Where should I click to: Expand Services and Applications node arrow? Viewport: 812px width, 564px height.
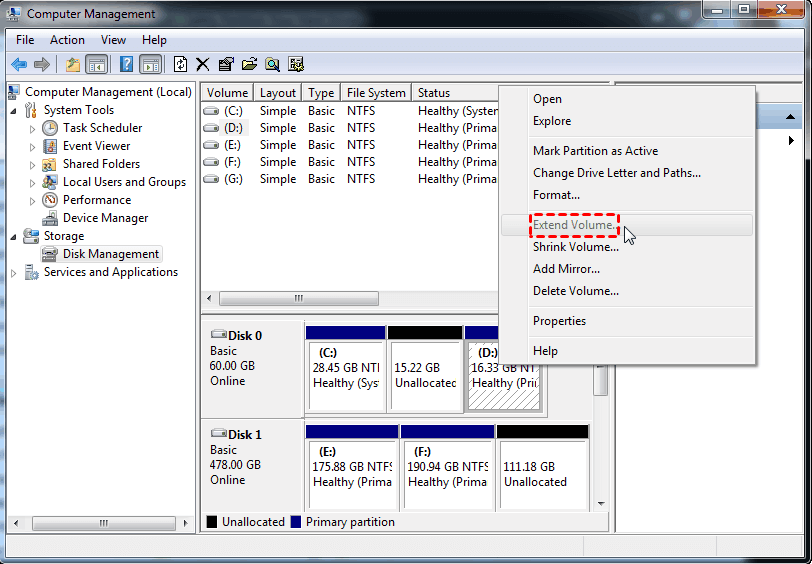tap(14, 272)
